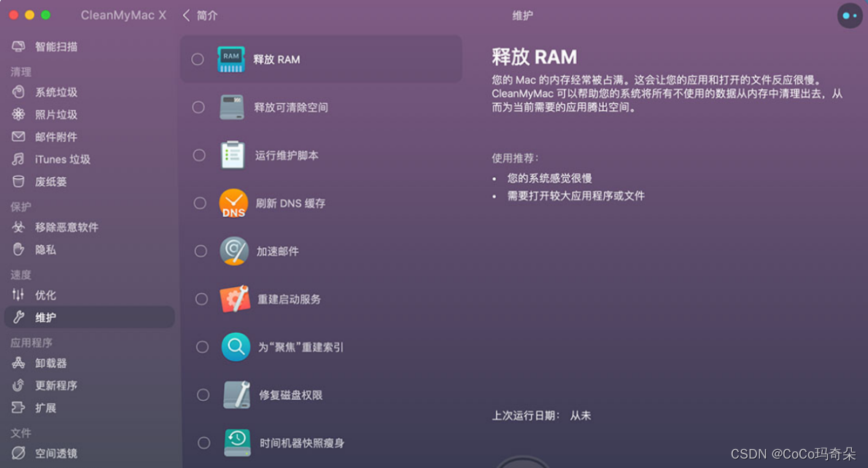Select the 刷新 DNS 缓存 radio button
Screen dimensions: 868x468
200,203
